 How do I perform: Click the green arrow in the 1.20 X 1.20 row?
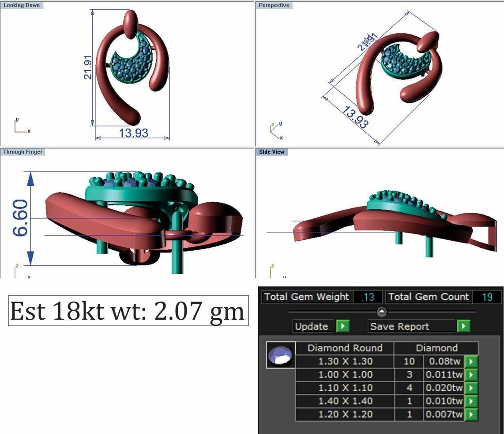click(x=471, y=414)
